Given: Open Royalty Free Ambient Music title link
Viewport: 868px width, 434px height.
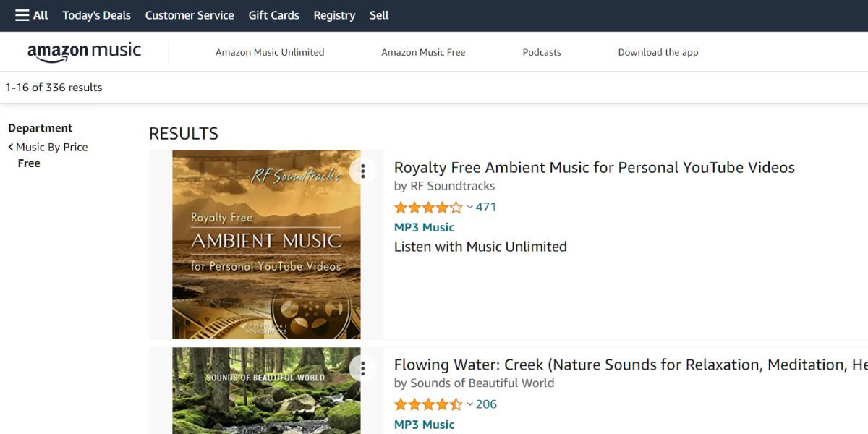Looking at the screenshot, I should [x=594, y=168].
